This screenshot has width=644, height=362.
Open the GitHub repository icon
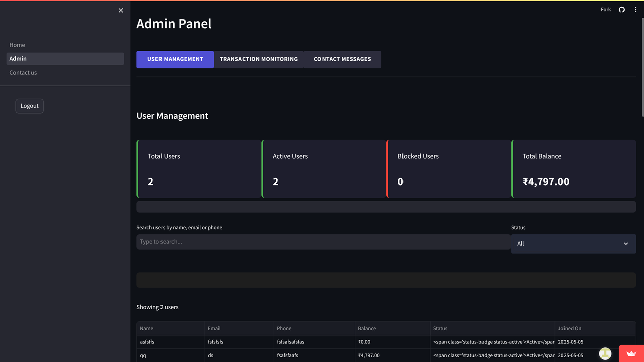[622, 9]
